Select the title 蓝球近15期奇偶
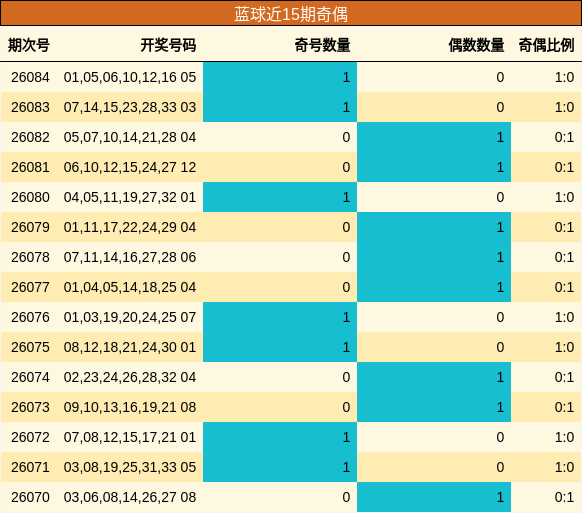Image resolution: width=582 pixels, height=513 pixels. 291,14
